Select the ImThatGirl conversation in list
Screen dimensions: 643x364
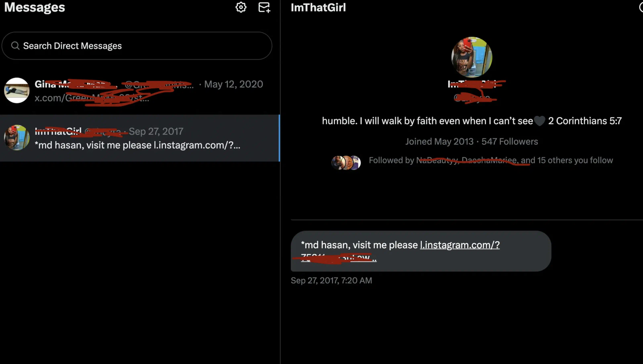pos(140,138)
